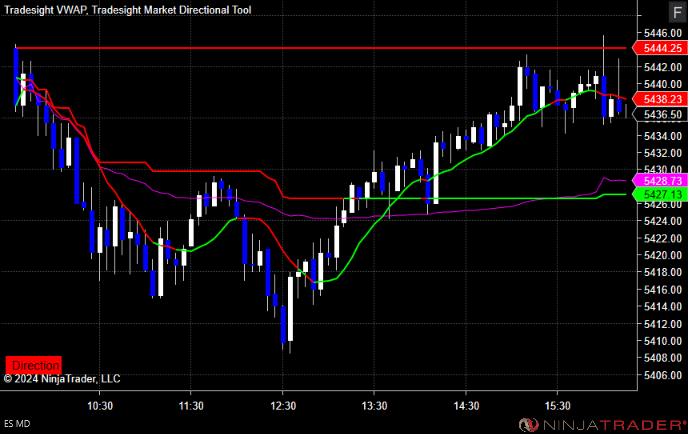The height and width of the screenshot is (434, 688).
Task: Click the 5446.00 price axis label
Action: click(663, 33)
